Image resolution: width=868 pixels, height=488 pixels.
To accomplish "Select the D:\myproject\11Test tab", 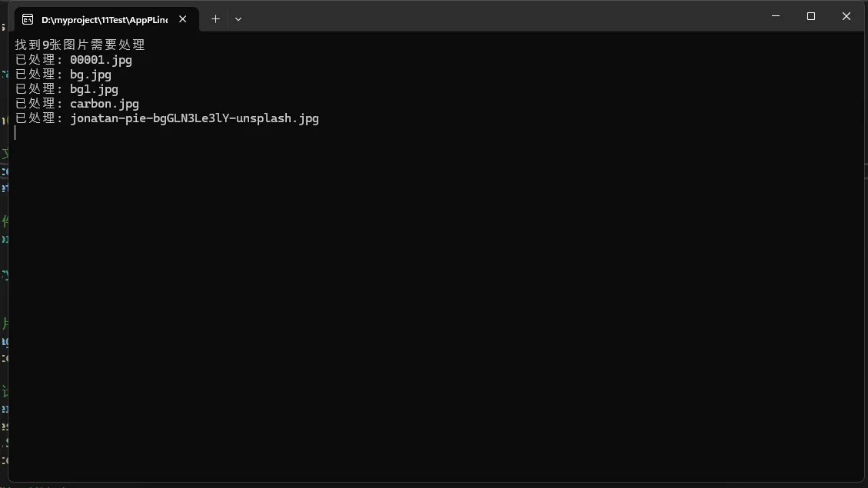I will pyautogui.click(x=104, y=19).
